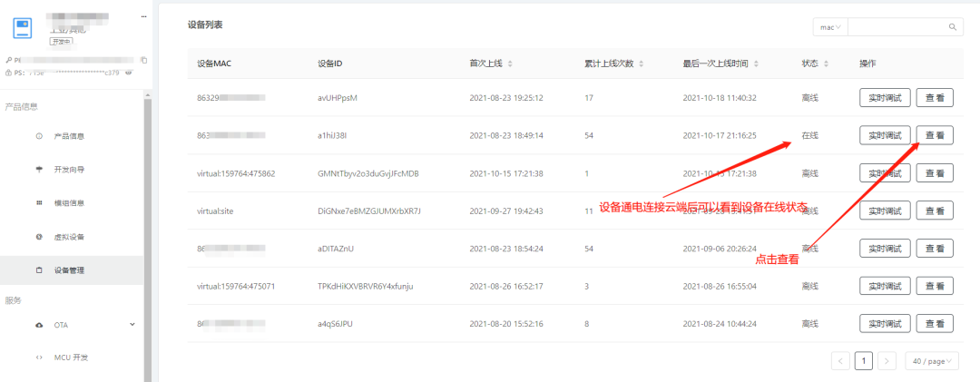Go to previous page arrow
Screen dimensions: 980x382
click(x=840, y=361)
